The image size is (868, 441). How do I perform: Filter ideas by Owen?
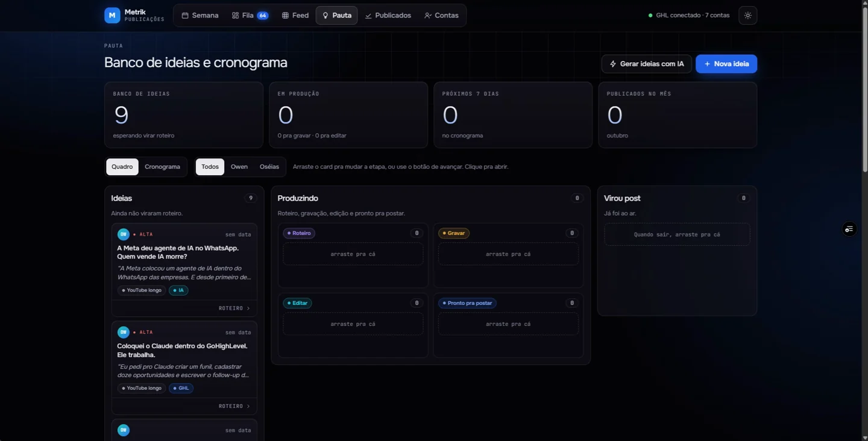(x=239, y=167)
